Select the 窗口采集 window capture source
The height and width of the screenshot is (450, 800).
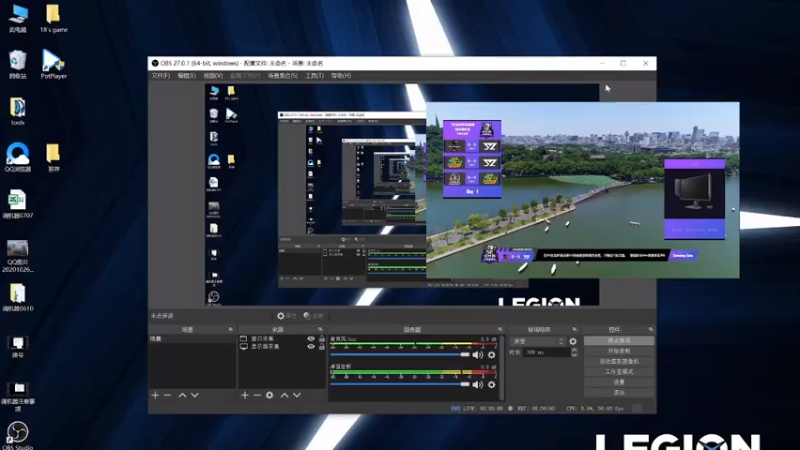click(x=264, y=339)
